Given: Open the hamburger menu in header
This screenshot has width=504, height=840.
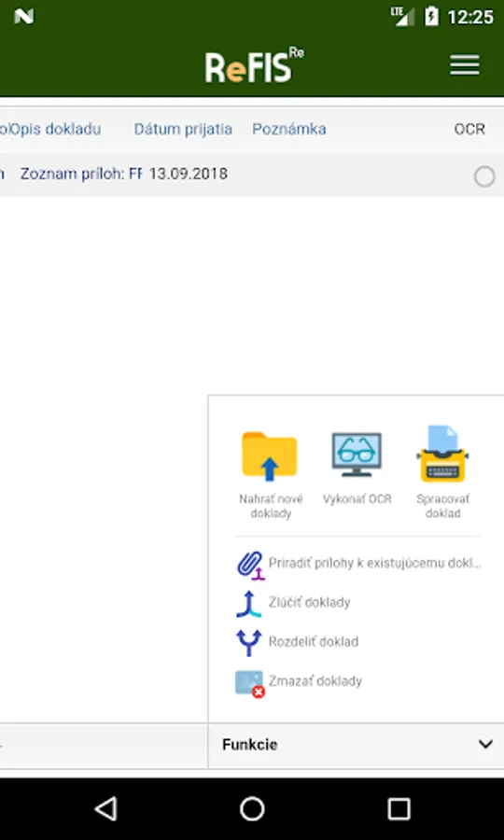Looking at the screenshot, I should (465, 65).
